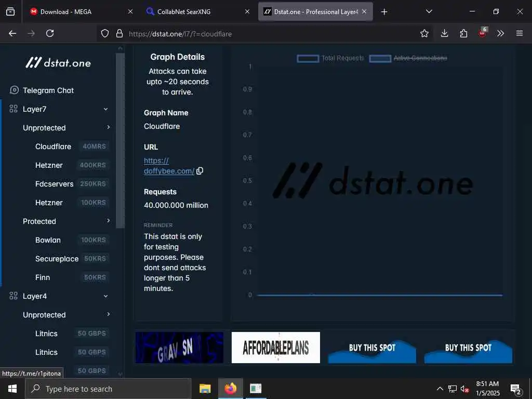
Task: Copy the URL with clipboard icon
Action: (200, 170)
